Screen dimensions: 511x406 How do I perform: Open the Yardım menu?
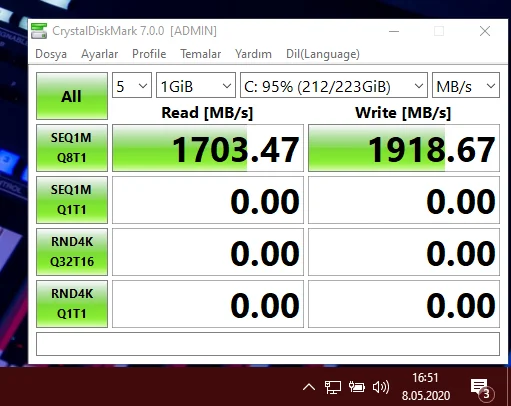(x=253, y=54)
